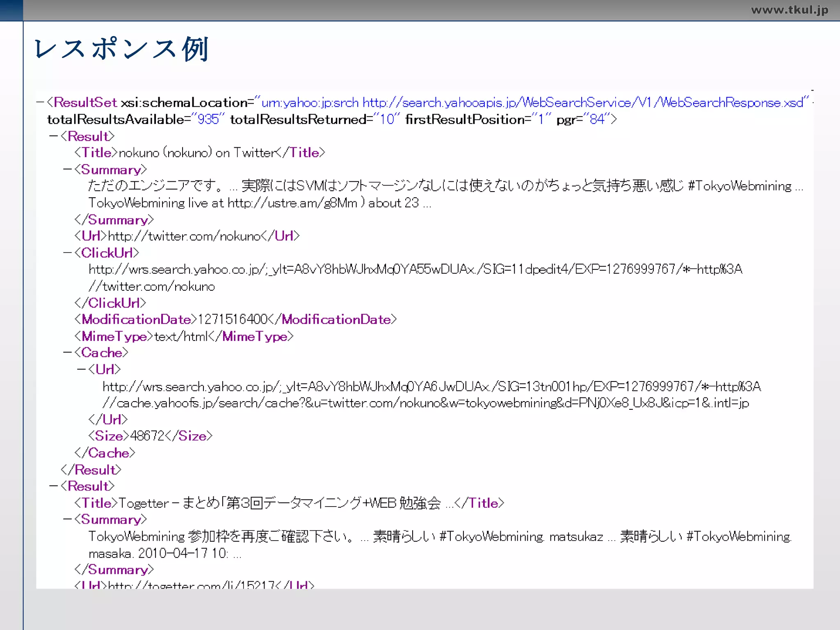
Task: Click the cache.yahoofs.jp cache URL line
Action: [426, 403]
